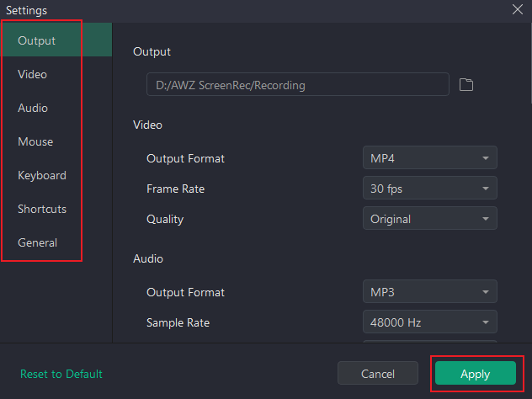532x399 pixels.
Task: Open the Shortcuts settings tab
Action: click(x=42, y=209)
